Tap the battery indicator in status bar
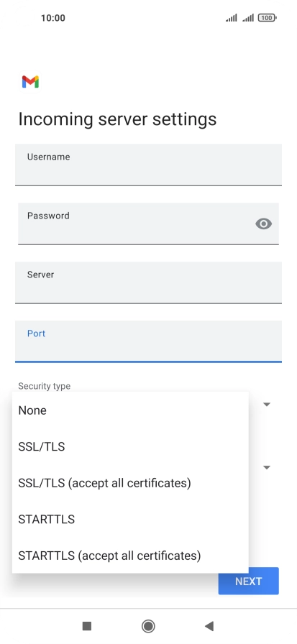 click(x=267, y=18)
